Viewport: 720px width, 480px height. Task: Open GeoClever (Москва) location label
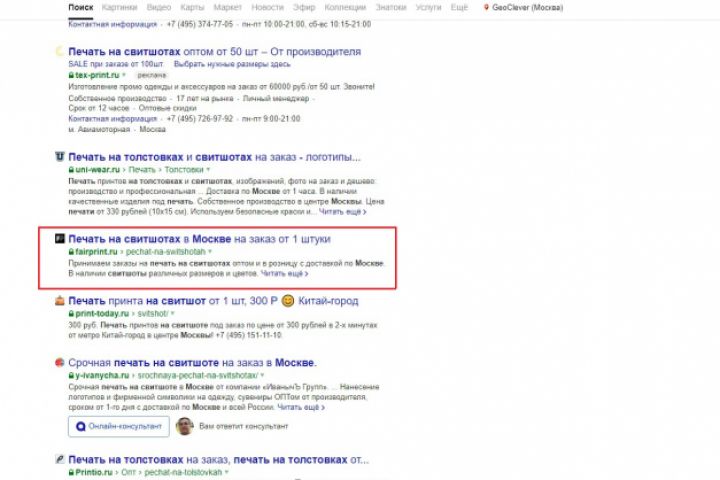tap(528, 7)
